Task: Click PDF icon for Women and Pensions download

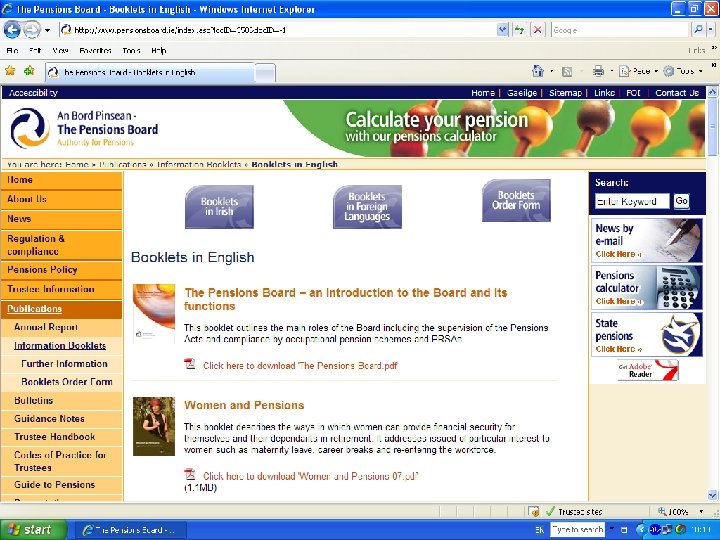Action: tap(190, 474)
